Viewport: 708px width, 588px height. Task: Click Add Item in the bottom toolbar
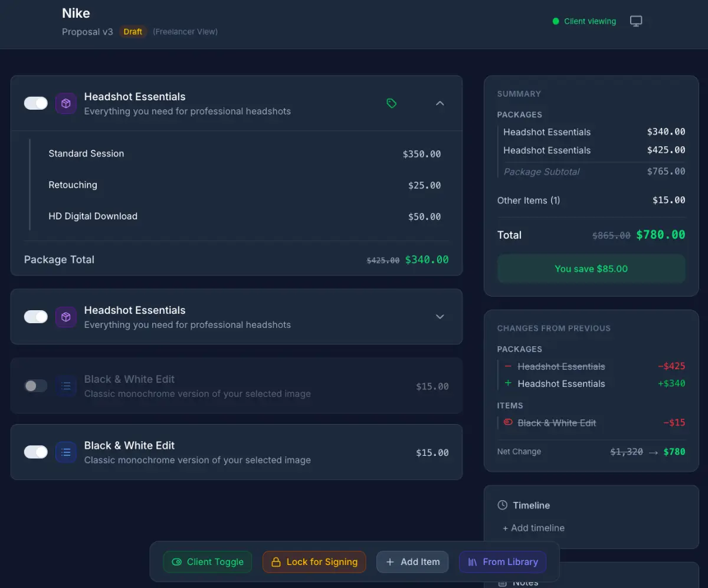[412, 562]
